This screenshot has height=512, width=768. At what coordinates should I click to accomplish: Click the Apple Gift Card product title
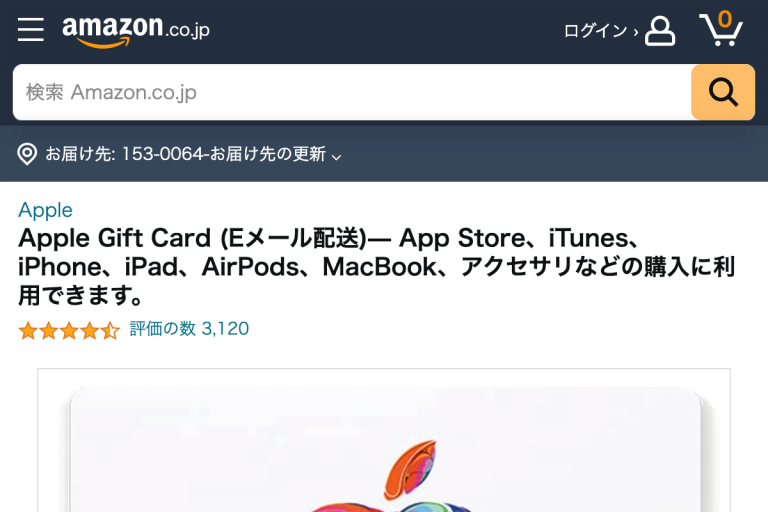coord(376,266)
